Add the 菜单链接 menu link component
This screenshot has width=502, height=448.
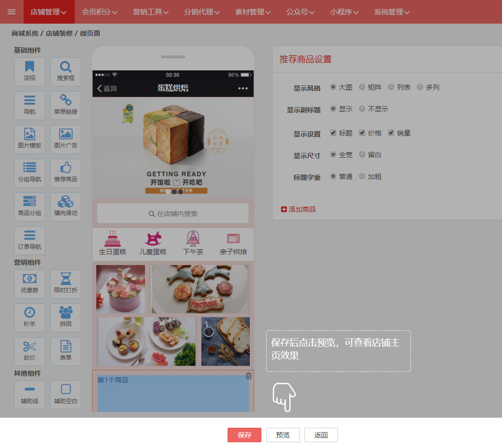tap(66, 106)
